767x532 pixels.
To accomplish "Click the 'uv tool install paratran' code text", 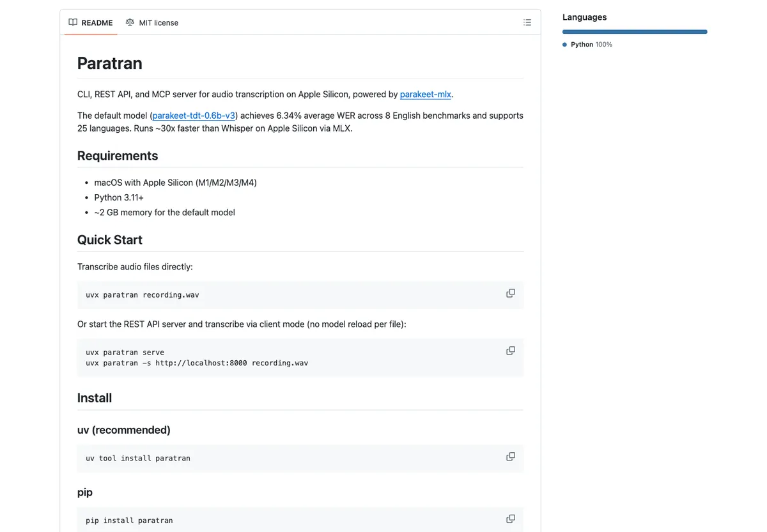I will 138,458.
